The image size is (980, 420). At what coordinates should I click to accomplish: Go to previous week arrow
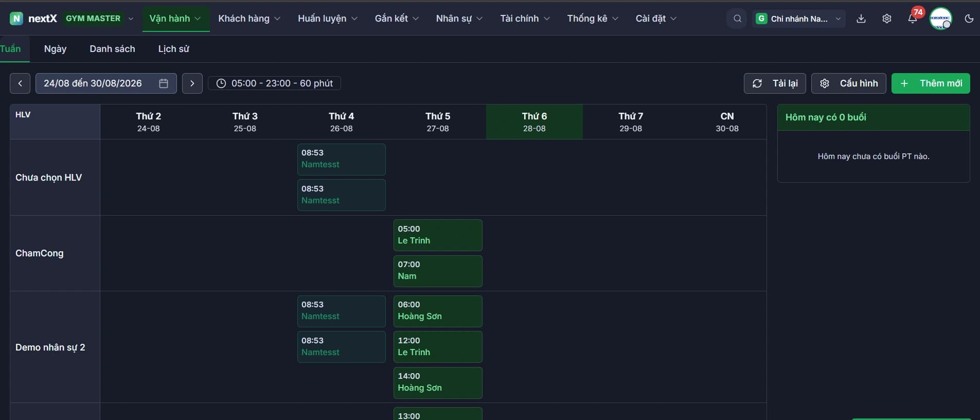20,83
